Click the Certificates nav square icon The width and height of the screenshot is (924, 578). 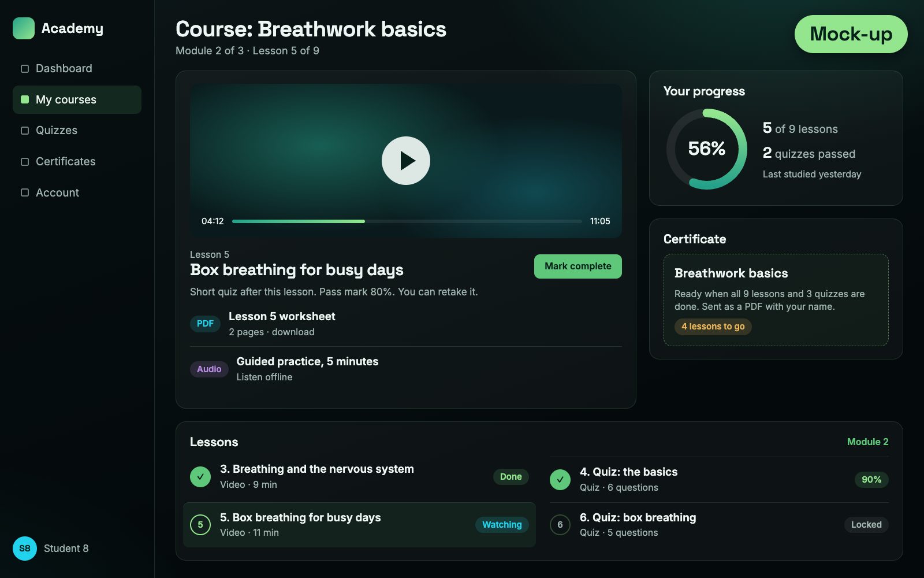coord(25,162)
